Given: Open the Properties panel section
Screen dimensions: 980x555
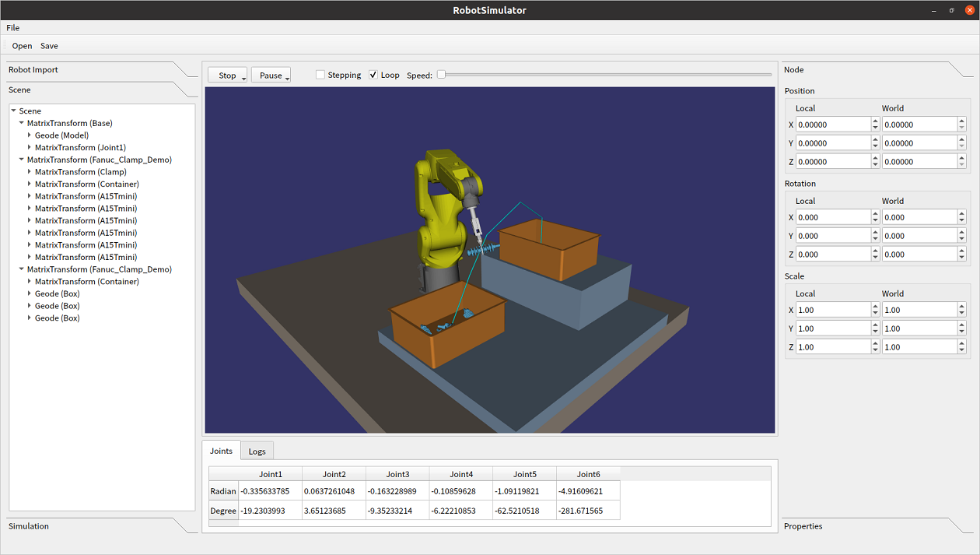Looking at the screenshot, I should [803, 526].
